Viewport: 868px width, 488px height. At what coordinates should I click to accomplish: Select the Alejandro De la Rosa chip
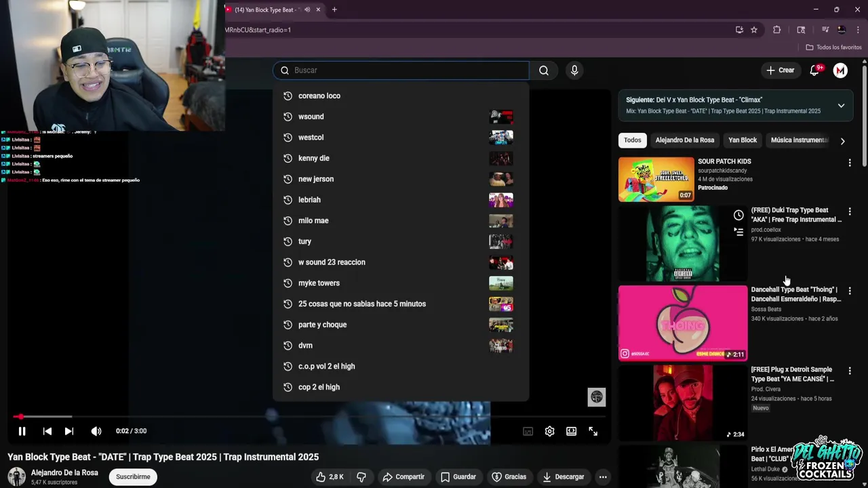(x=684, y=140)
